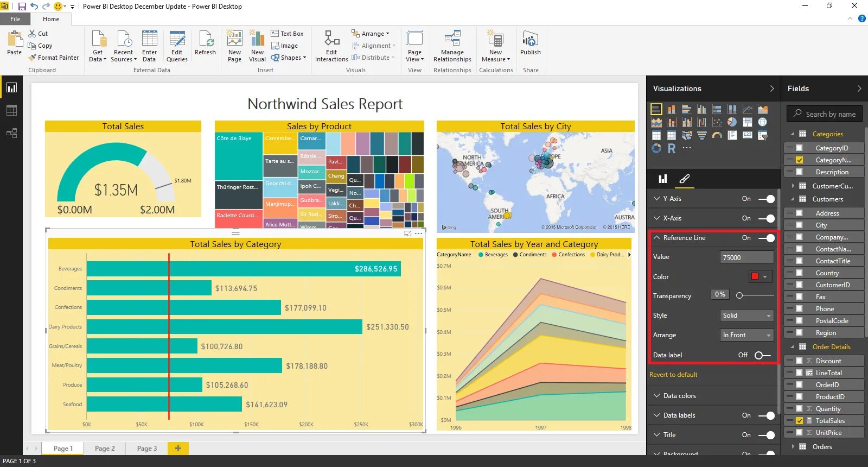The image size is (868, 467).
Task: Add a new page with plus tab
Action: (178, 449)
